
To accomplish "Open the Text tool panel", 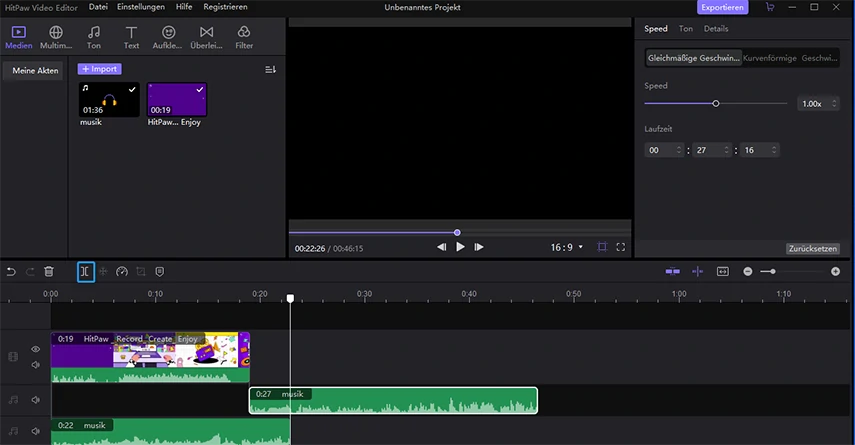I will [x=131, y=38].
